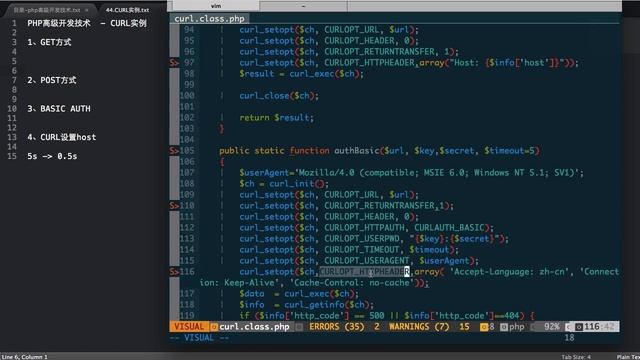Click the line 3、BASIC AUTH
The width and height of the screenshot is (640, 360).
coord(59,109)
